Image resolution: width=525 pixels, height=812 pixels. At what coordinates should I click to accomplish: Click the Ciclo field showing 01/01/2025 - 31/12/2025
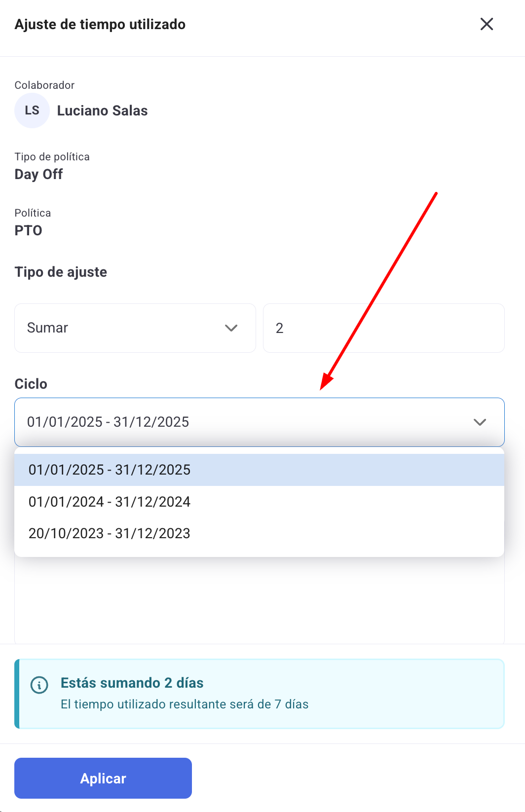247,422
